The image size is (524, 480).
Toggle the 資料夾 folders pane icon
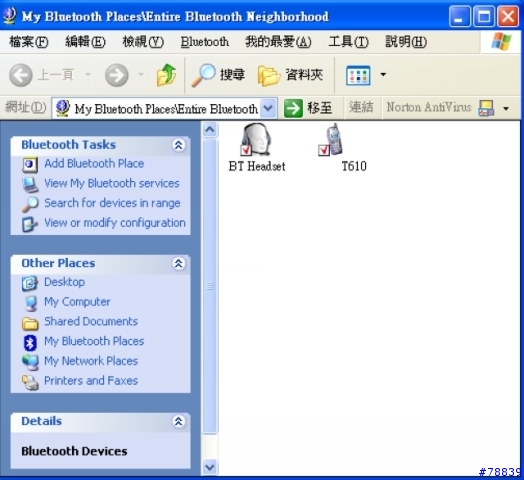point(269,76)
